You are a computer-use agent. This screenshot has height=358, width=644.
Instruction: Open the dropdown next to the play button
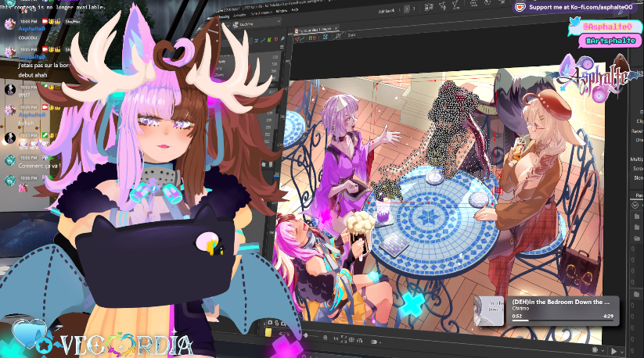(x=622, y=352)
